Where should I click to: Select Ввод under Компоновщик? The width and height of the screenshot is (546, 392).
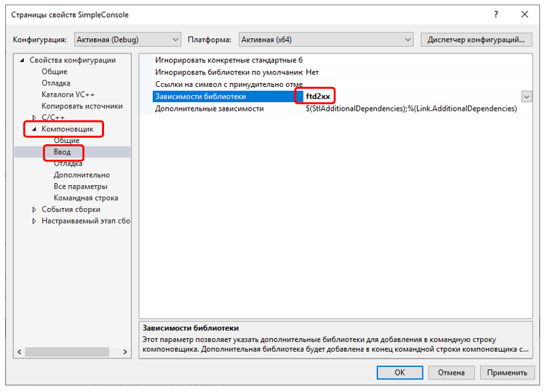[x=62, y=152]
